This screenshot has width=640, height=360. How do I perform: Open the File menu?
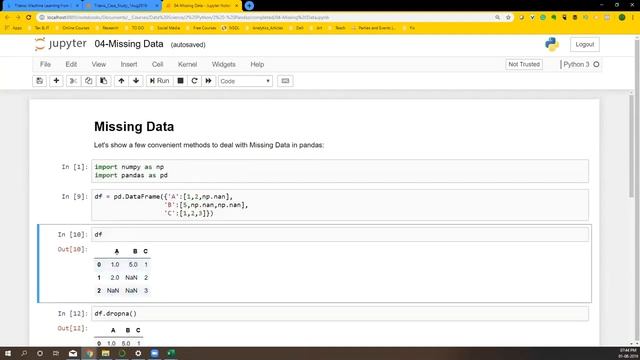[45, 64]
